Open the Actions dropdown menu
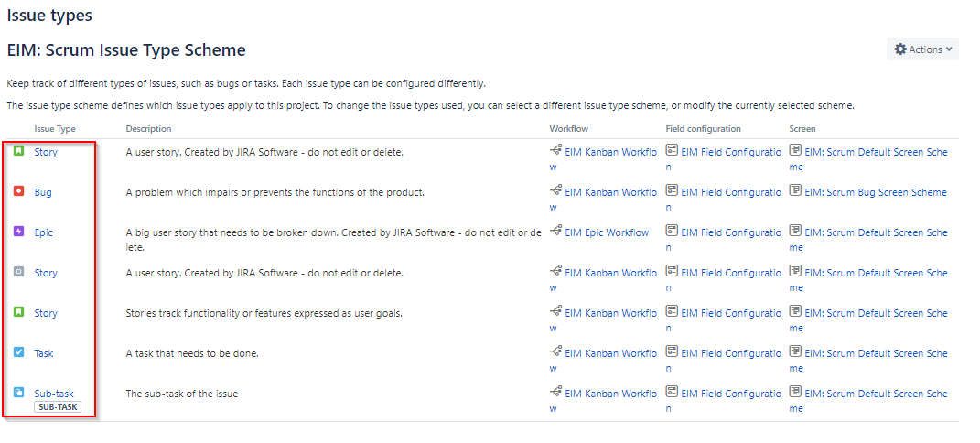 922,49
